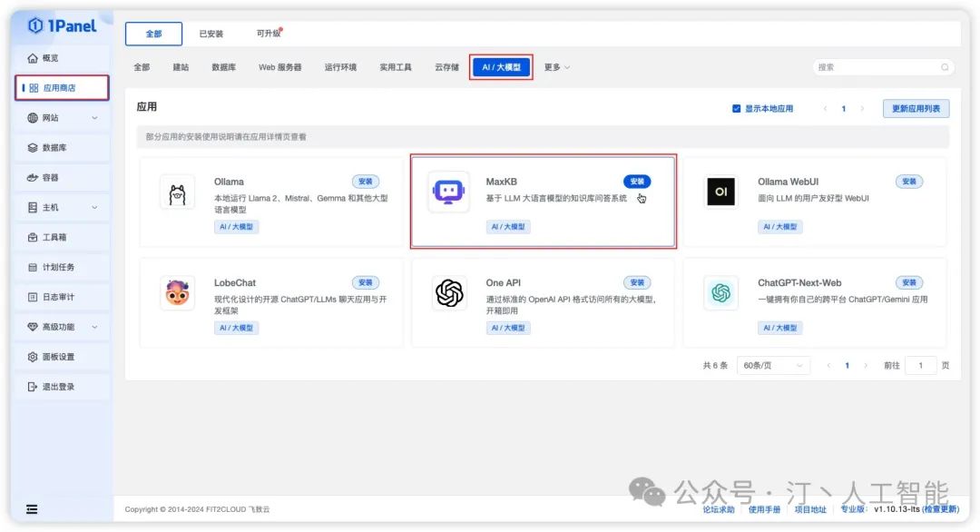Click the 容器 container whale icon

[x=33, y=178]
